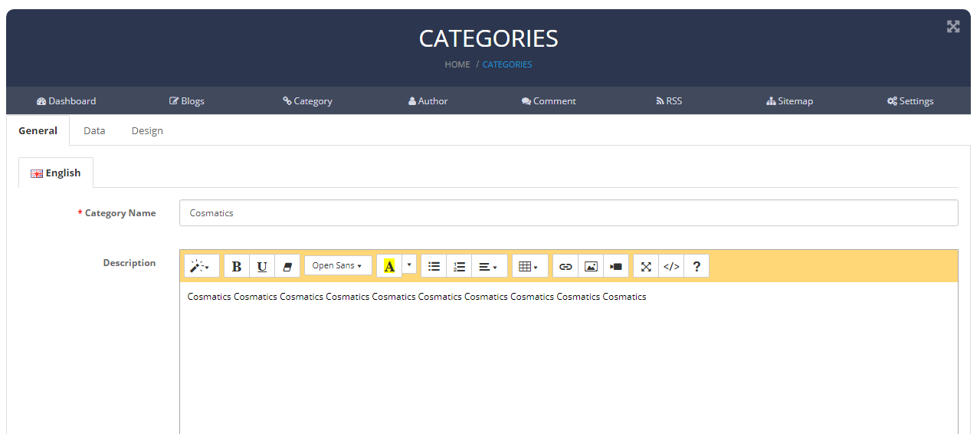980x434 pixels.
Task: Switch to the Design tab
Action: [x=147, y=130]
